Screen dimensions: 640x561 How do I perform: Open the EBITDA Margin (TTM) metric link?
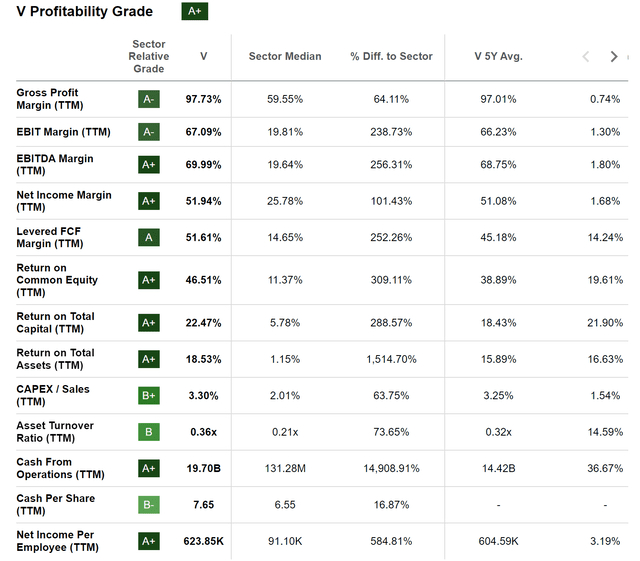[x=55, y=164]
